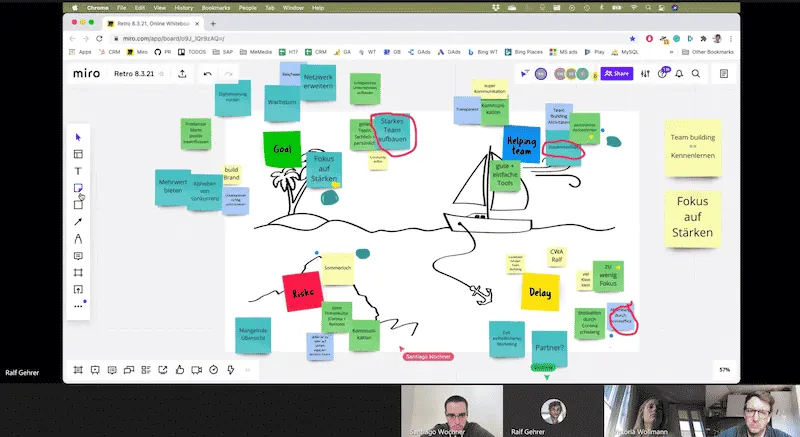Select the cursor tool in Miro toolbar
The width and height of the screenshot is (800, 437).
(79, 137)
